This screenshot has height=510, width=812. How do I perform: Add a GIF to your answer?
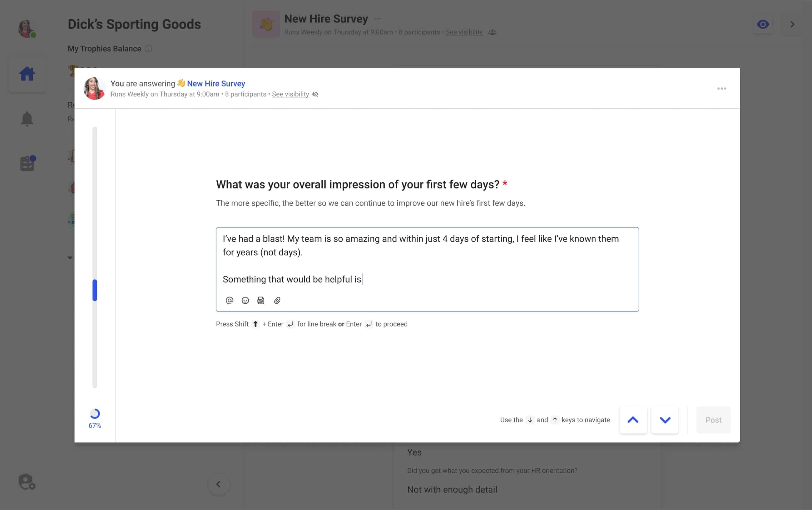point(261,300)
